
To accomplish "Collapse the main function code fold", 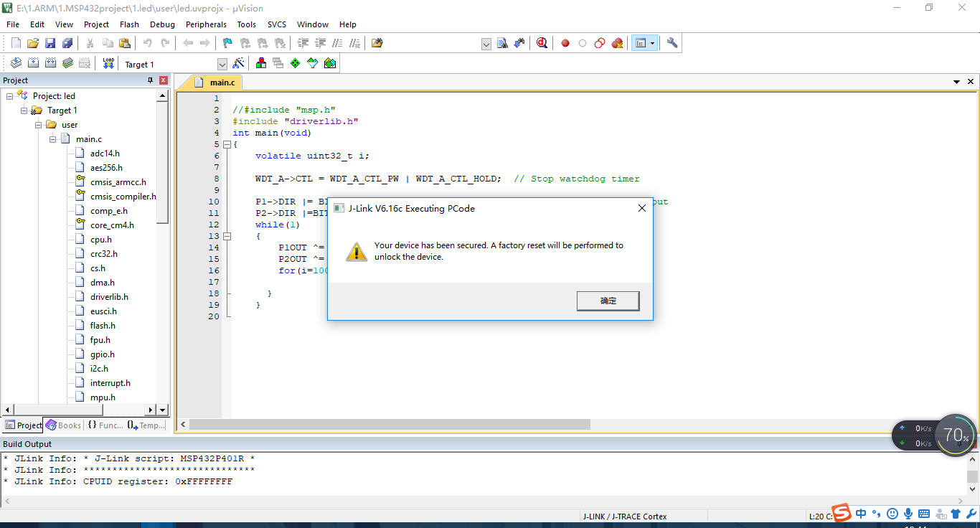I will tap(227, 144).
